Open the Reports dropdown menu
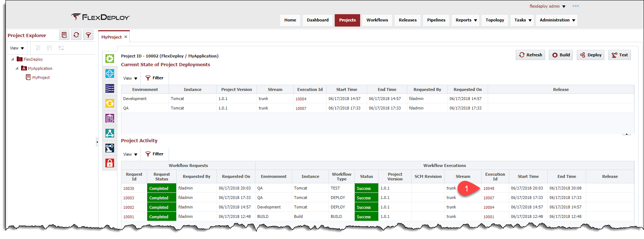Image resolution: width=644 pixels, height=239 pixels. (x=466, y=20)
